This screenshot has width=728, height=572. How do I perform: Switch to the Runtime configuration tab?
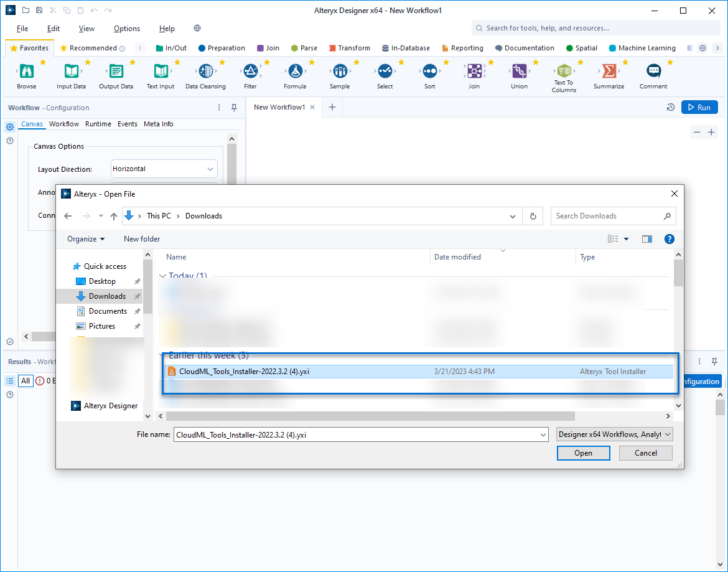point(98,124)
